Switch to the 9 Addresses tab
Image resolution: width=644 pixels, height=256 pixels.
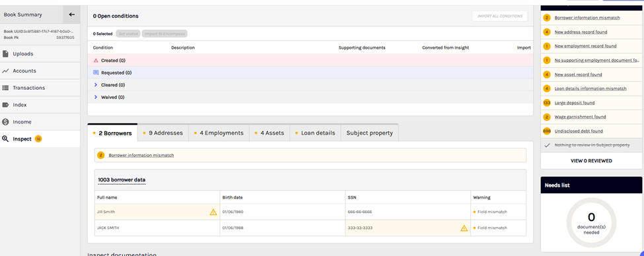tap(163, 133)
